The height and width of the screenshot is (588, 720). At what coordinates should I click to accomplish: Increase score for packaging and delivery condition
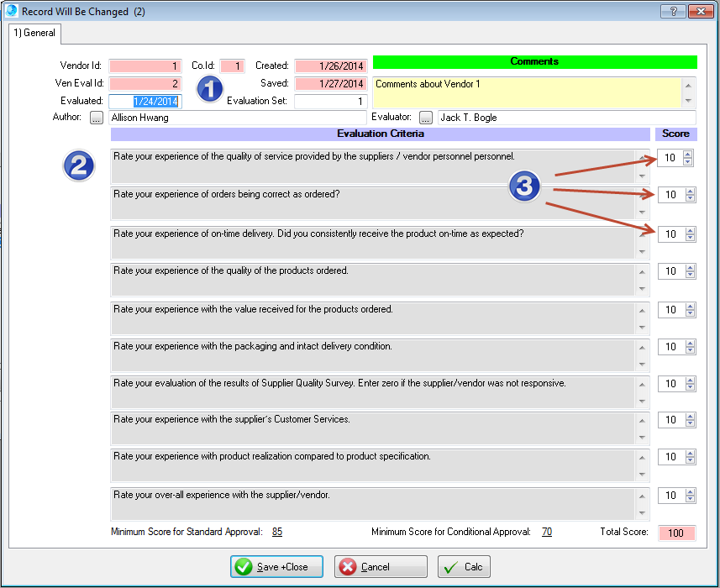click(691, 343)
